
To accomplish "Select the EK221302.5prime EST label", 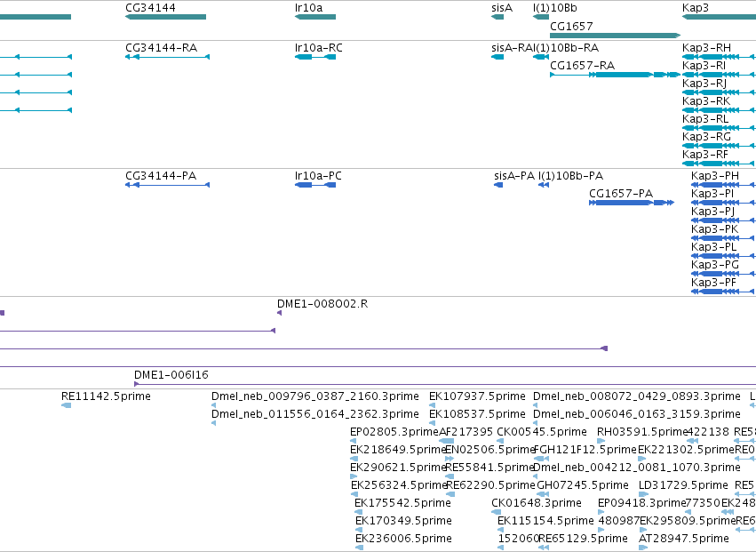I will pos(686,450).
